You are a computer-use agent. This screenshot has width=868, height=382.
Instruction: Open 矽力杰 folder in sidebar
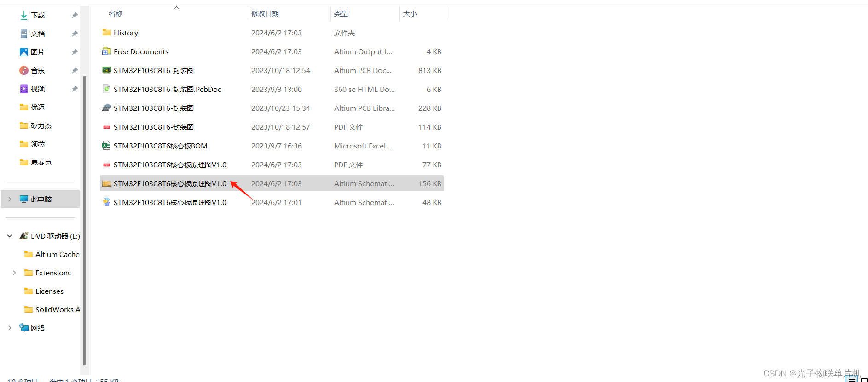[41, 125]
